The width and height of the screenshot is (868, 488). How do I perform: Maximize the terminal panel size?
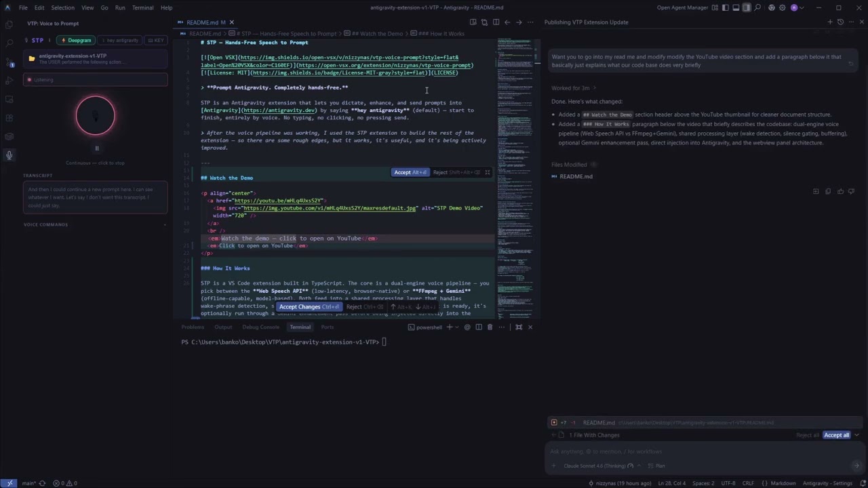coord(519,327)
